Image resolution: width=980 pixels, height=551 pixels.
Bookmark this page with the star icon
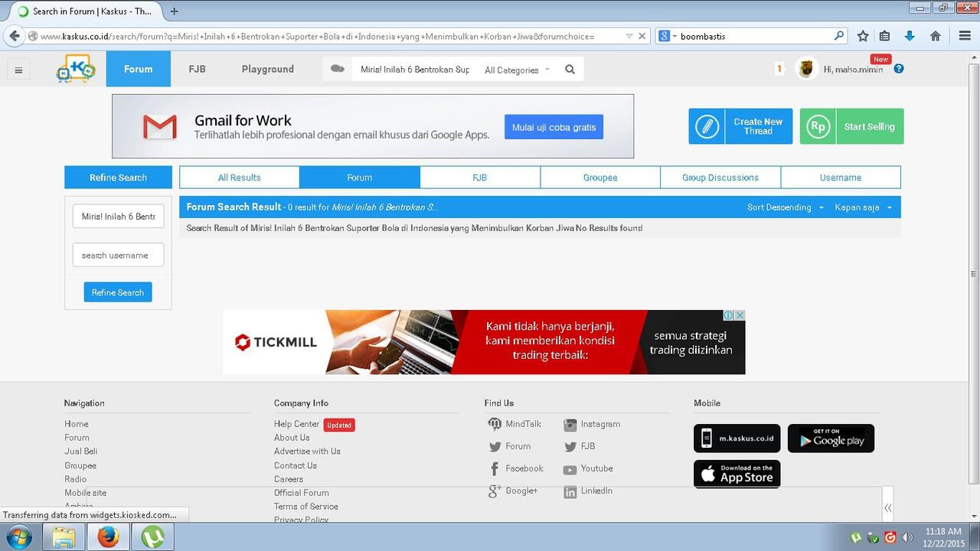(863, 36)
